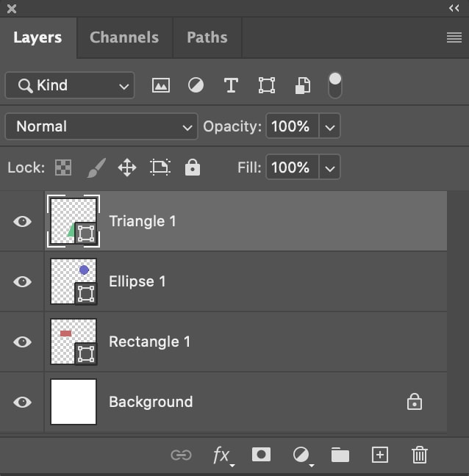Screen dimensions: 469x476
Task: Add a layer mask
Action: pyautogui.click(x=261, y=455)
